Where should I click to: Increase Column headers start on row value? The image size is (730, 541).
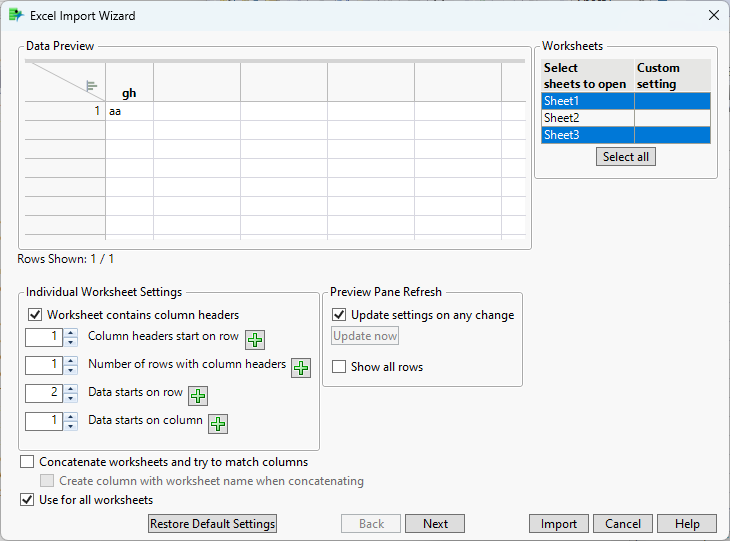[x=71, y=333]
